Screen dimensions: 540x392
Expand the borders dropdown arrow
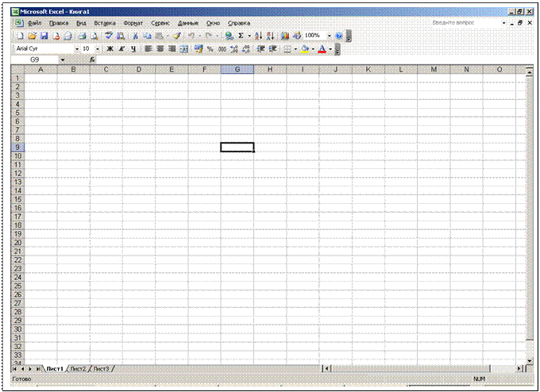(x=295, y=49)
